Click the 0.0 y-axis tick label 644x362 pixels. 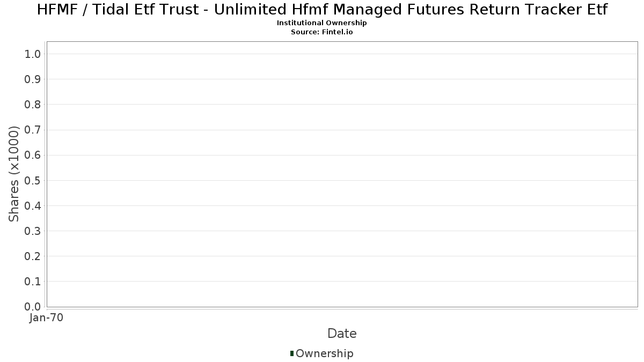pyautogui.click(x=33, y=307)
